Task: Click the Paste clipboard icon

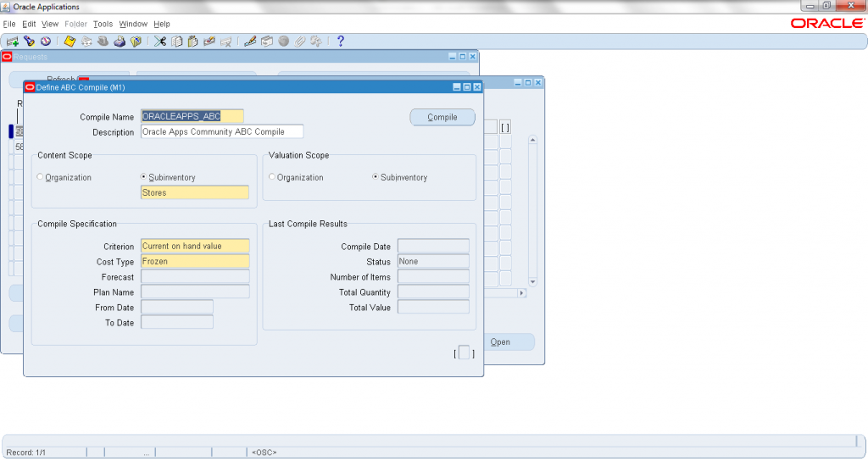Action: click(192, 42)
